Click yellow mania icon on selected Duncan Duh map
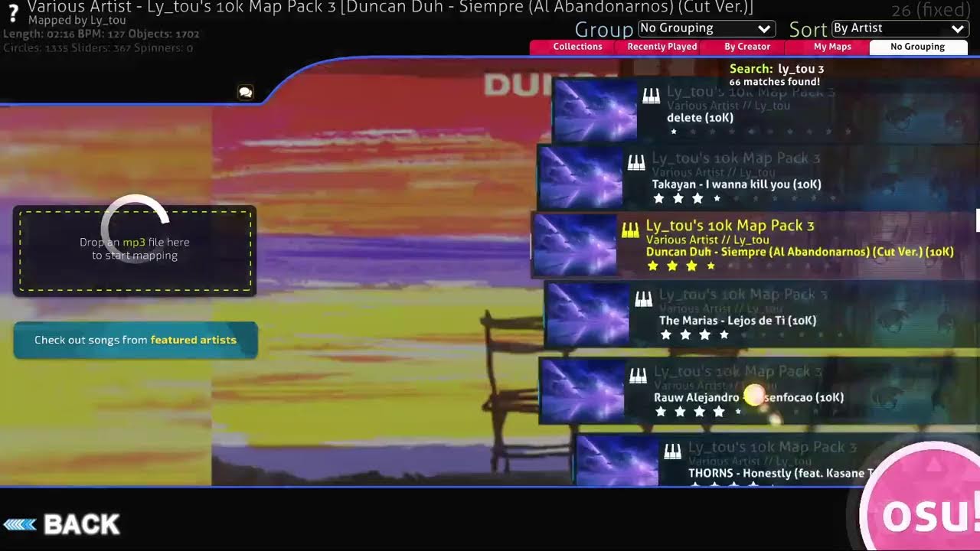The height and width of the screenshot is (551, 980). point(630,230)
